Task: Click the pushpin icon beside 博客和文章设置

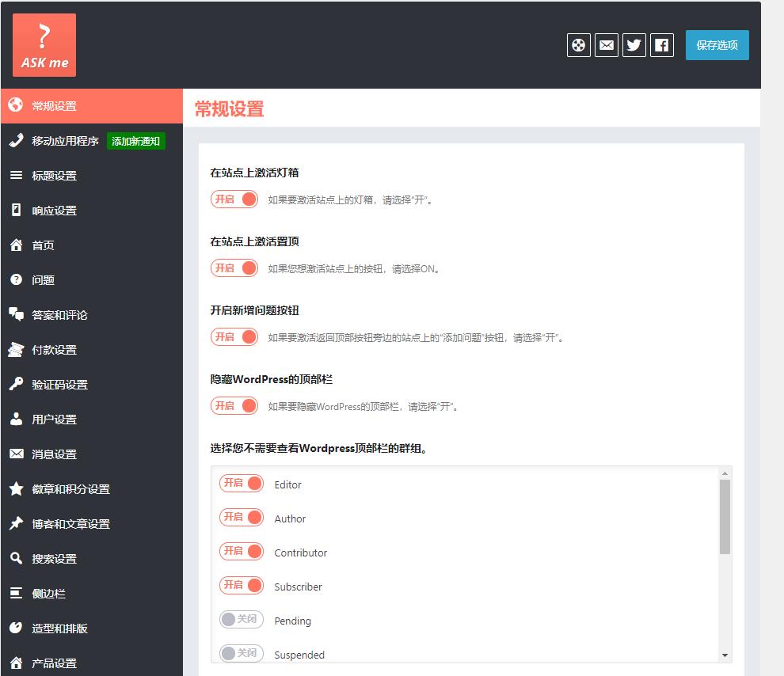Action: click(x=16, y=523)
